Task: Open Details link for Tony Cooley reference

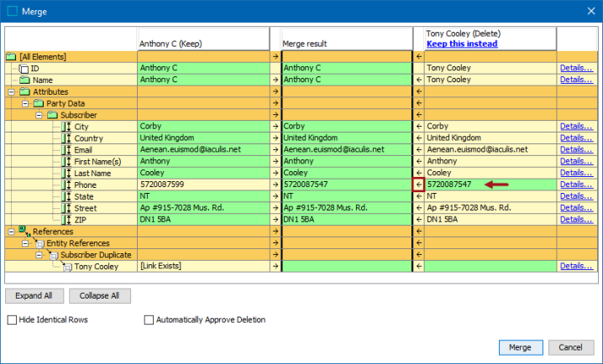Action: click(x=576, y=266)
